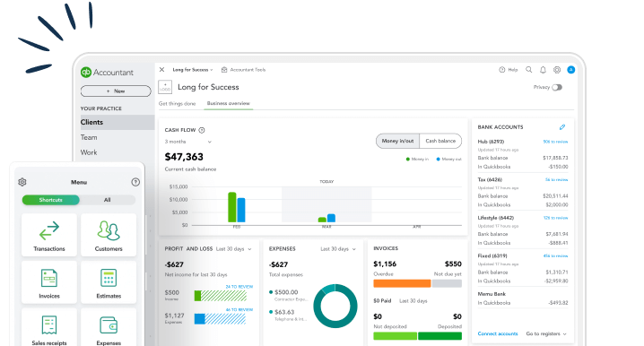The width and height of the screenshot is (644, 346).
Task: Toggle the Privacy switch
Action: tap(557, 87)
